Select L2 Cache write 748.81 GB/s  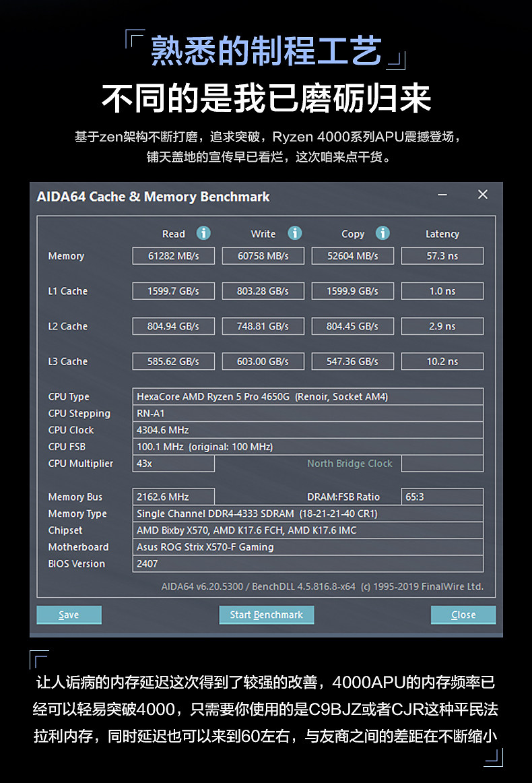[x=263, y=326]
